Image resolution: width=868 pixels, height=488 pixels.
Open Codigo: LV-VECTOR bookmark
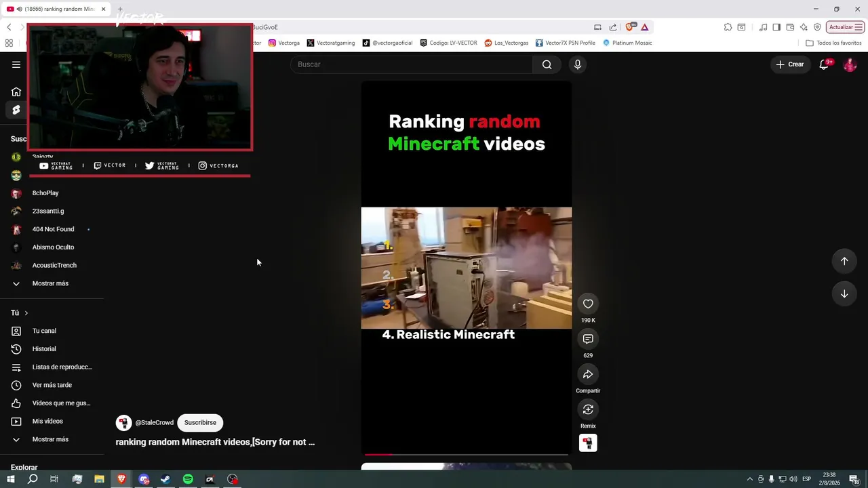pos(448,43)
